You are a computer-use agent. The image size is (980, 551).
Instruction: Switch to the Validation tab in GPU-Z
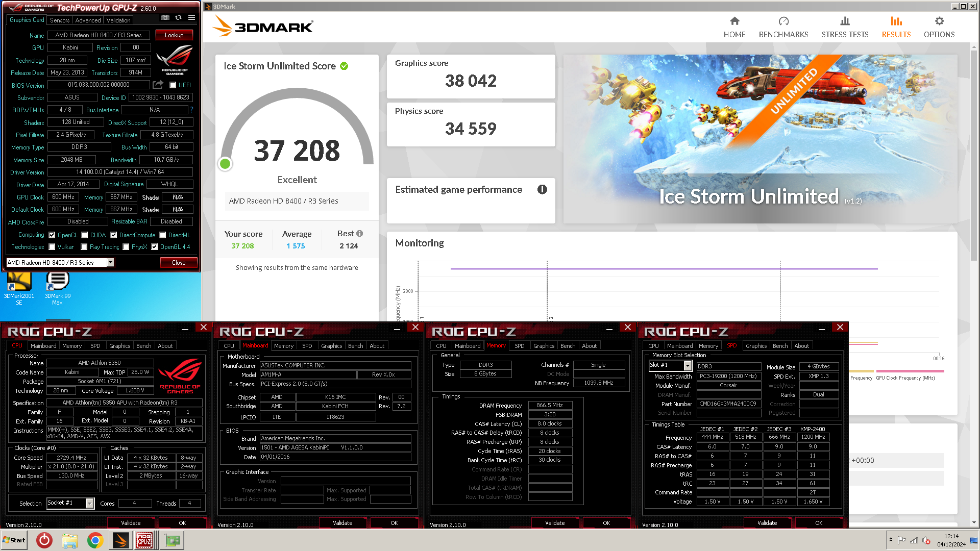click(118, 20)
